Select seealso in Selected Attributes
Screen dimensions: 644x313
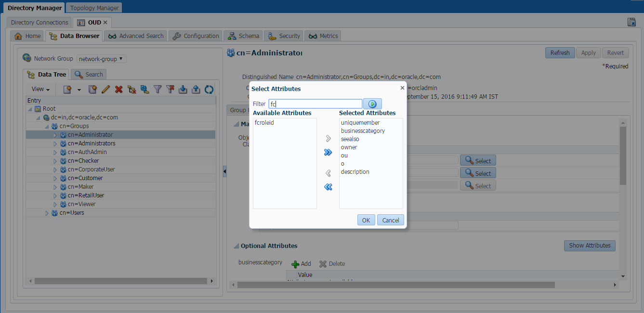coord(350,139)
